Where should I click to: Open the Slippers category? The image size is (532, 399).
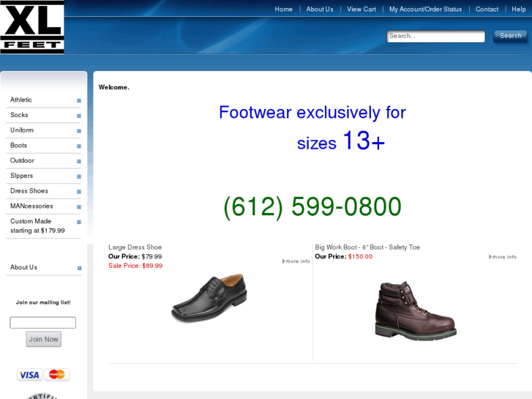coord(21,176)
